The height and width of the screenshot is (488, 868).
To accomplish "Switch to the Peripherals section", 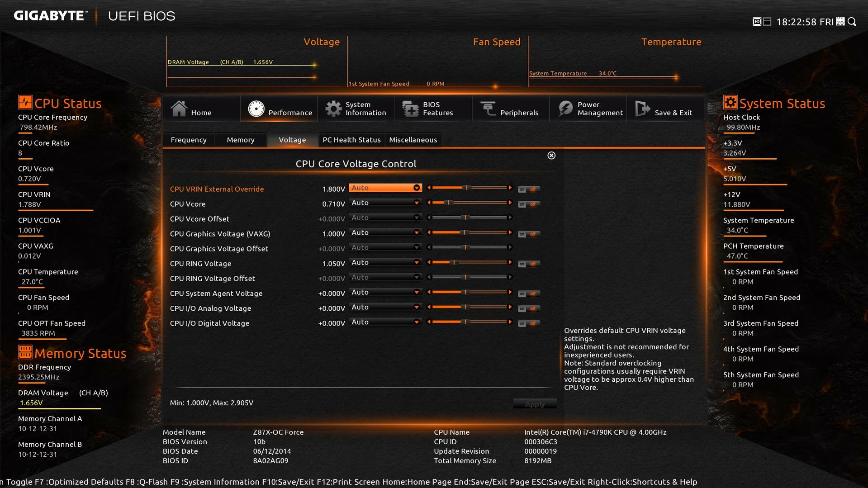I will click(x=511, y=109).
